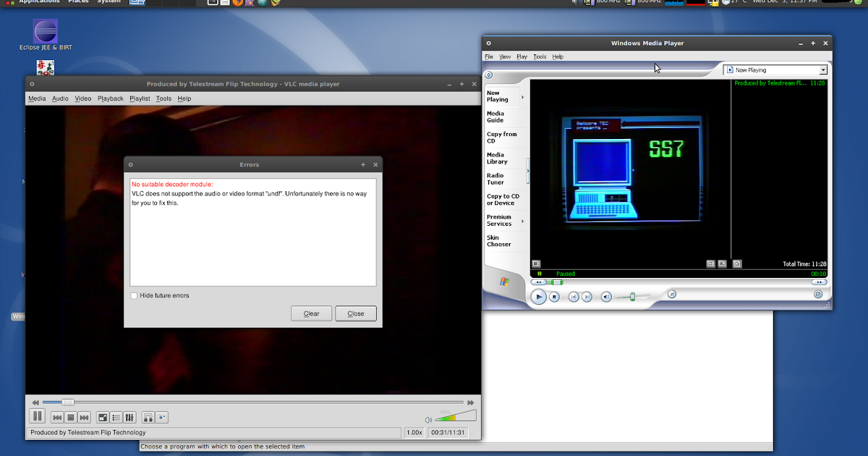Open Windows Media Player Play menu

(x=522, y=56)
